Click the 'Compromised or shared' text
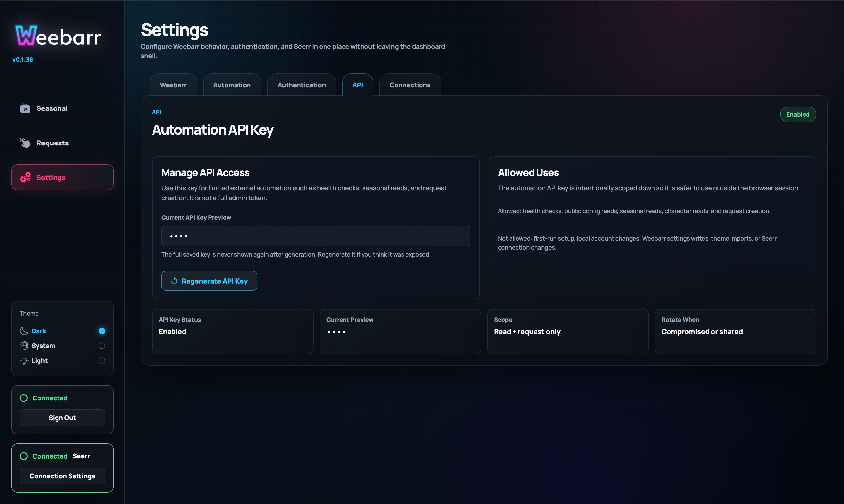This screenshot has width=844, height=504. (702, 331)
